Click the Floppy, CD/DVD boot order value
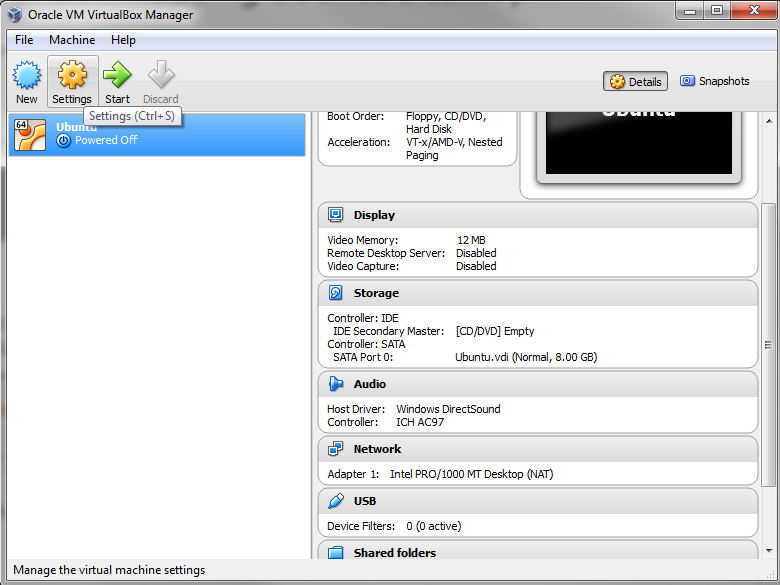The width and height of the screenshot is (780, 585). point(446,122)
